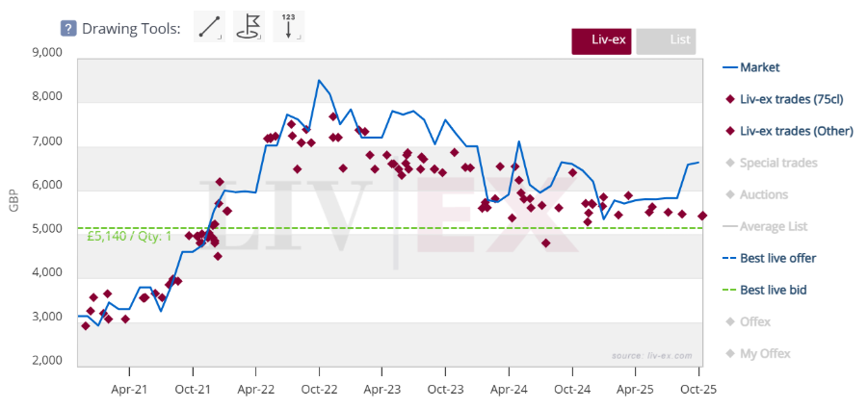Show the Special trades series
The image size is (868, 408).
[x=777, y=163]
